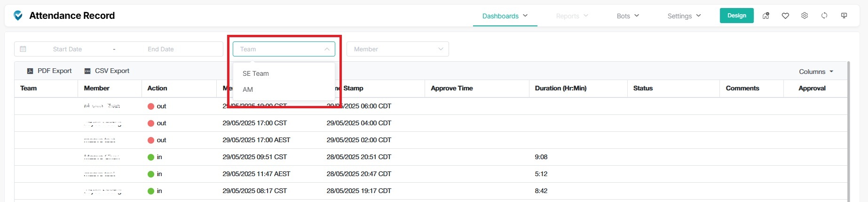The height and width of the screenshot is (202, 868).
Task: Click the PDF Export icon
Action: (x=30, y=71)
